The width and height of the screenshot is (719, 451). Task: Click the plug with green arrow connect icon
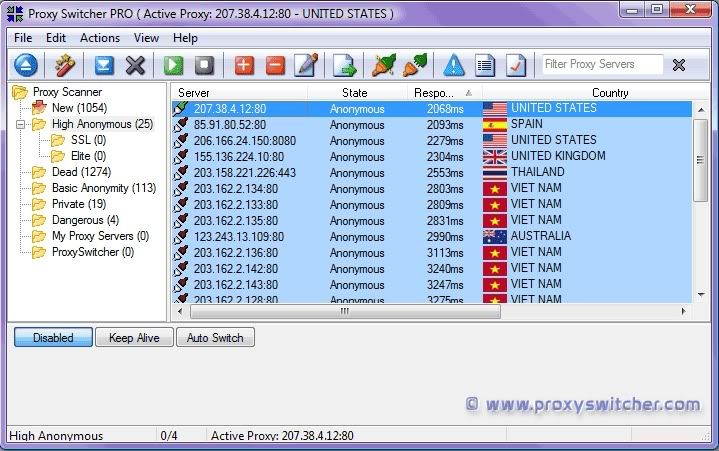click(x=384, y=65)
